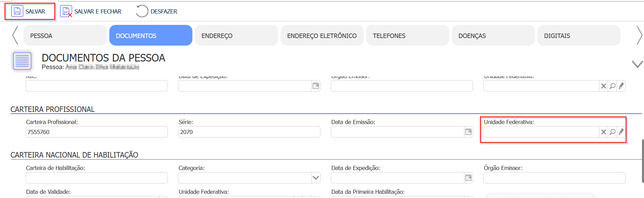Open calendar for Data de Emissão
This screenshot has height=198, width=644.
pyautogui.click(x=468, y=132)
